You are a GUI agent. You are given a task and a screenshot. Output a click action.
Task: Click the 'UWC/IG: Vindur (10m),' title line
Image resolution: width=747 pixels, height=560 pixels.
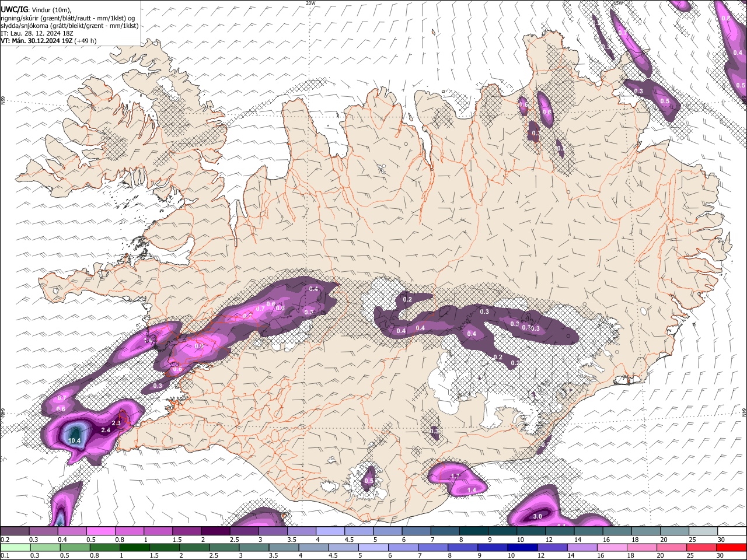[35, 10]
